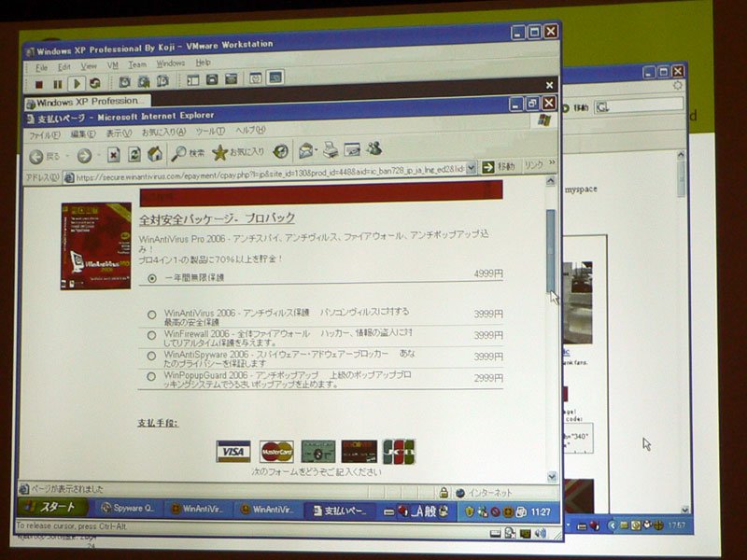The height and width of the screenshot is (560, 747).
Task: Select the WinAntiVirus 2006 radio option
Action: point(151,315)
